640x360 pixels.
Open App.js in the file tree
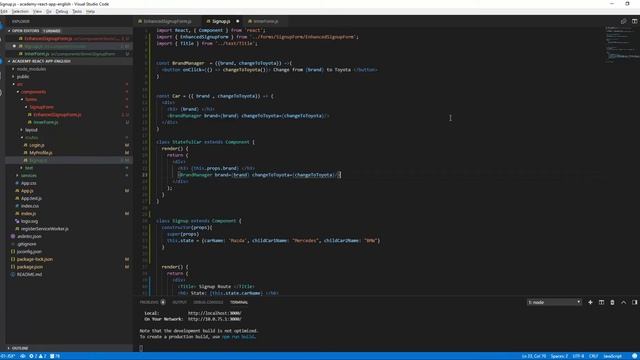click(27, 191)
